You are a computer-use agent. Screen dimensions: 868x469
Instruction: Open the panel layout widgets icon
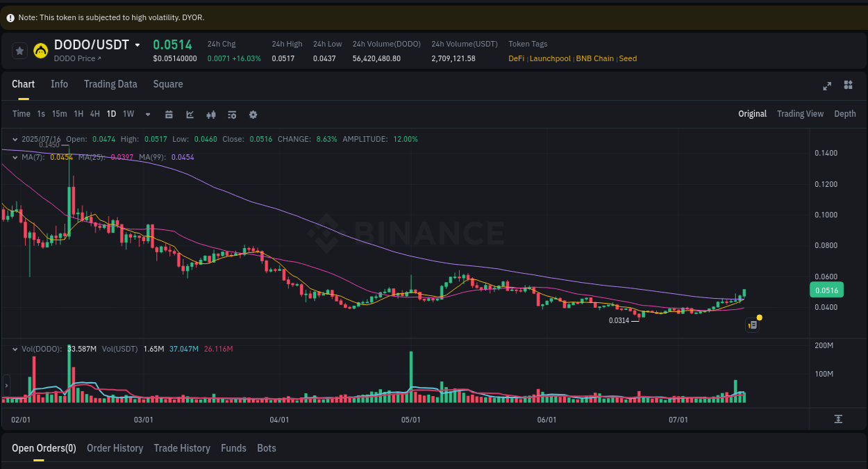point(848,85)
